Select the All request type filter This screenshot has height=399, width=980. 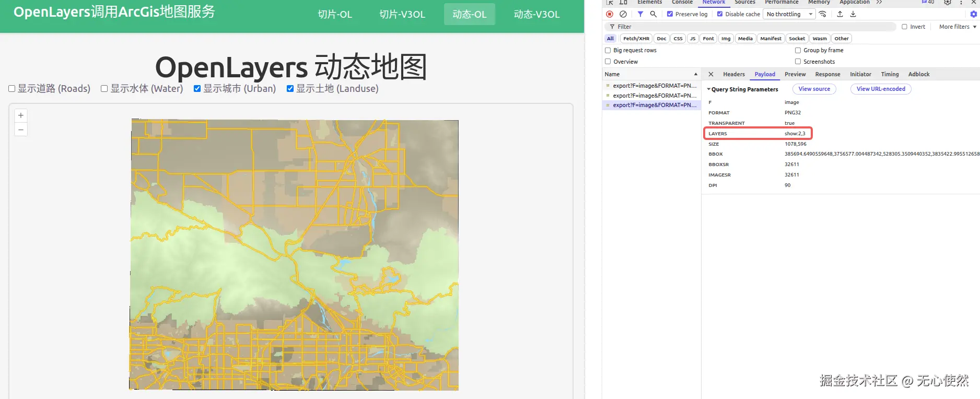[610, 39]
